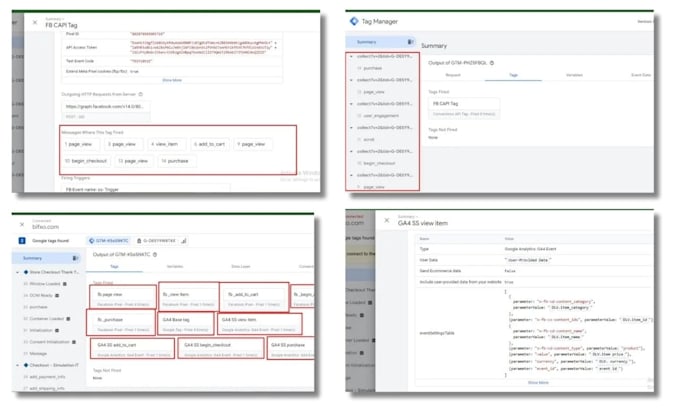Open GA4 SS view item tag card

click(x=259, y=324)
